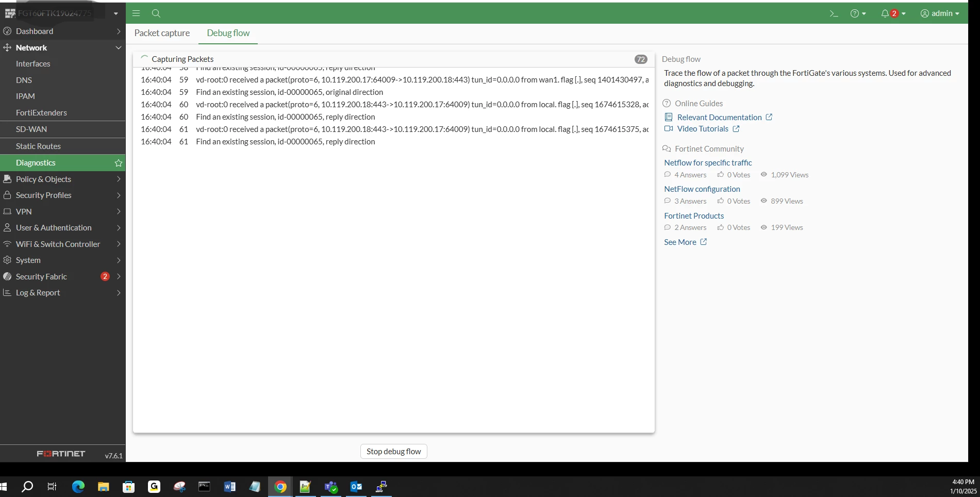Select the User & Authentication person icon
The image size is (980, 497).
(x=7, y=228)
